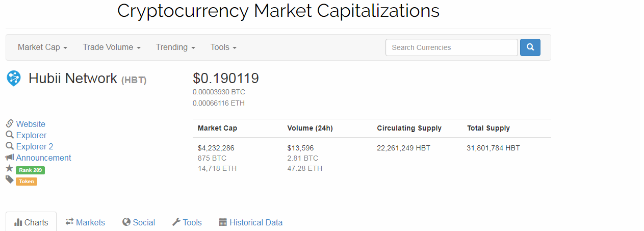The height and width of the screenshot is (231, 644).
Task: Visit the Hubii Network Website link
Action: pyautogui.click(x=31, y=124)
